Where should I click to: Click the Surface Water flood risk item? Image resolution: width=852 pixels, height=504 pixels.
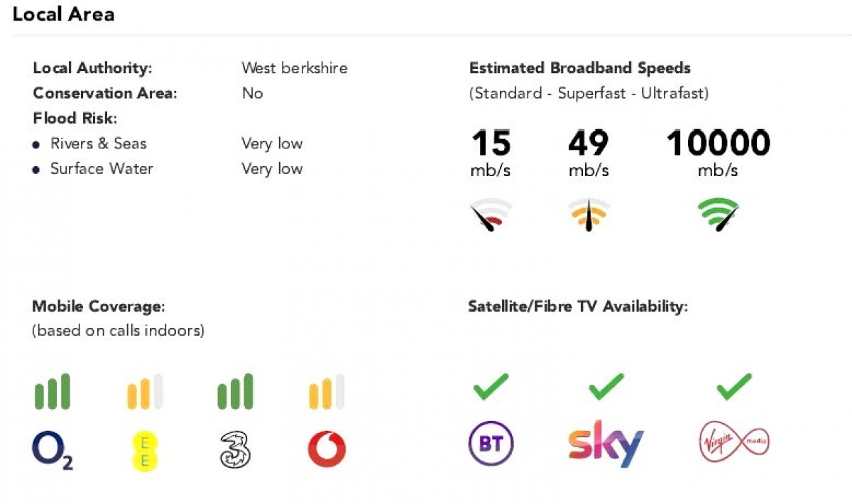click(102, 169)
